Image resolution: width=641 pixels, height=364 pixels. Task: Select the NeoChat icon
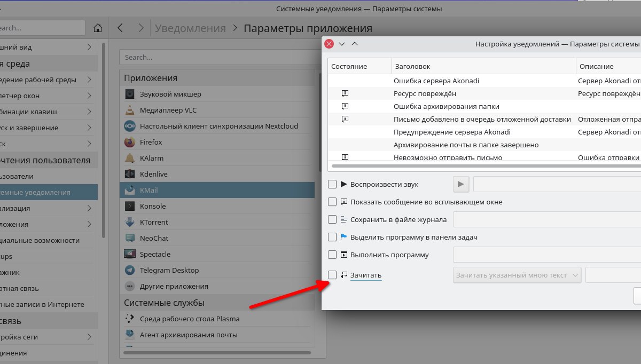coord(130,238)
